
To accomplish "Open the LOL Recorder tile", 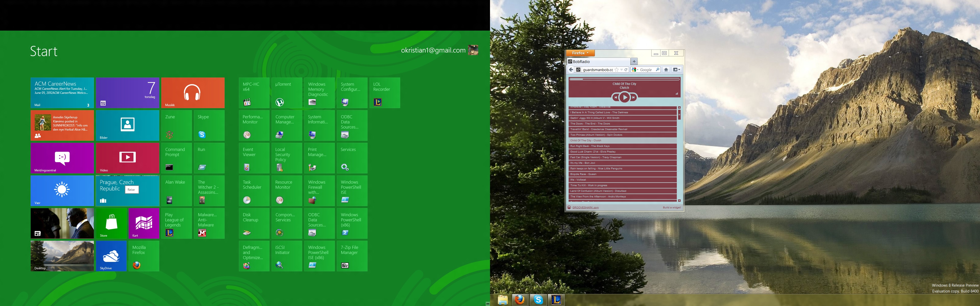I will click(385, 93).
